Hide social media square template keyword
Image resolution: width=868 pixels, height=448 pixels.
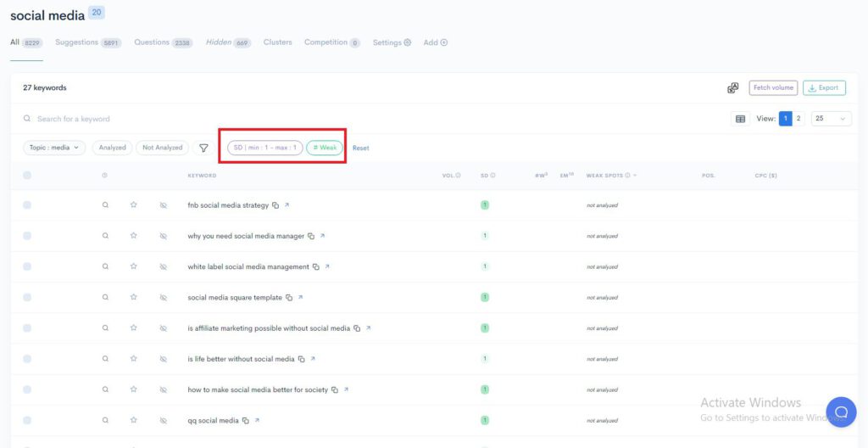164,297
